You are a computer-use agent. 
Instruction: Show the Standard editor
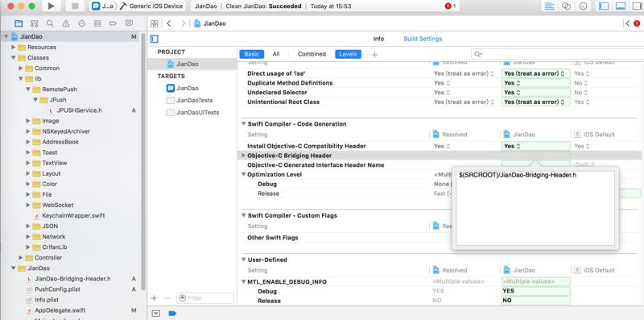[549, 6]
